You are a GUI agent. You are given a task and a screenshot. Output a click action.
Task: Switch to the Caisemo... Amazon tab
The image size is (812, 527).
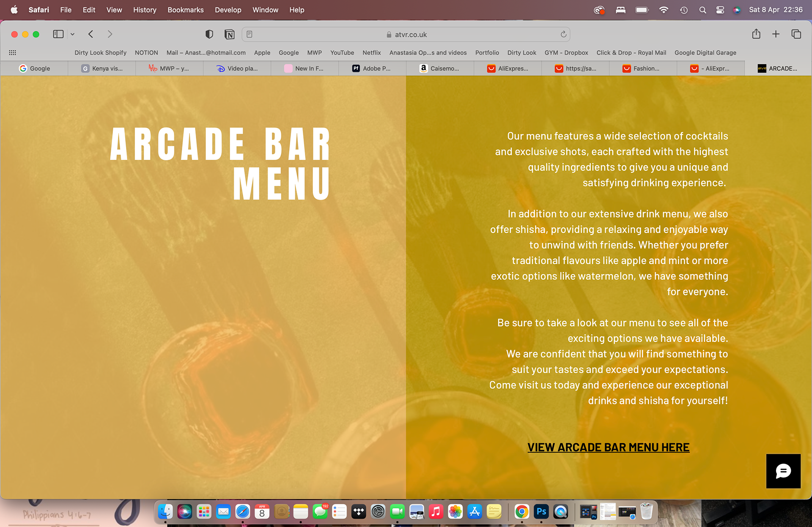pyautogui.click(x=440, y=68)
